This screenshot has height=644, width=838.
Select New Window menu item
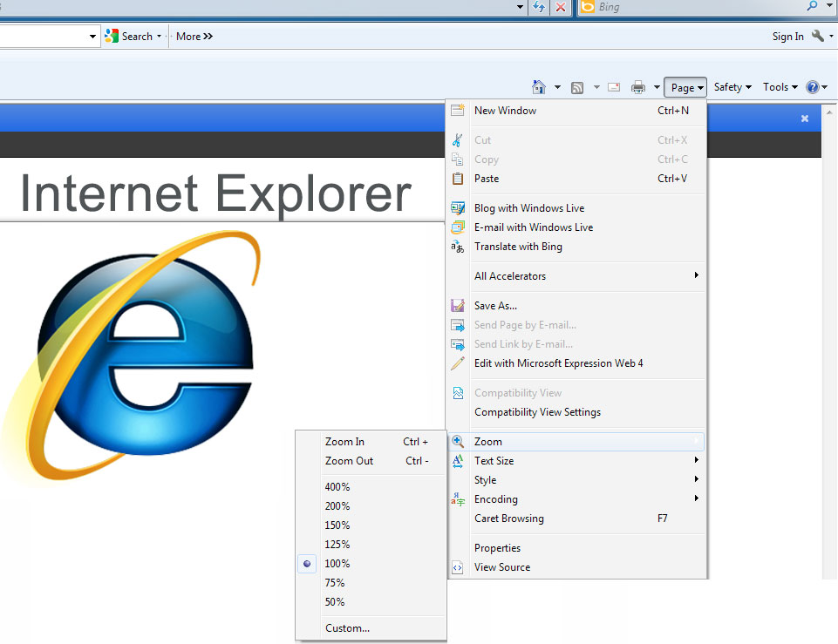[x=576, y=111]
